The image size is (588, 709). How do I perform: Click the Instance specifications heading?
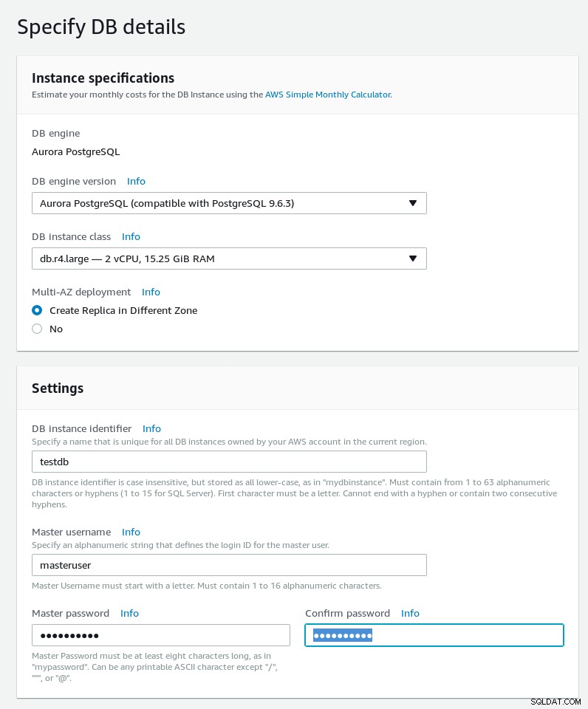click(x=103, y=78)
